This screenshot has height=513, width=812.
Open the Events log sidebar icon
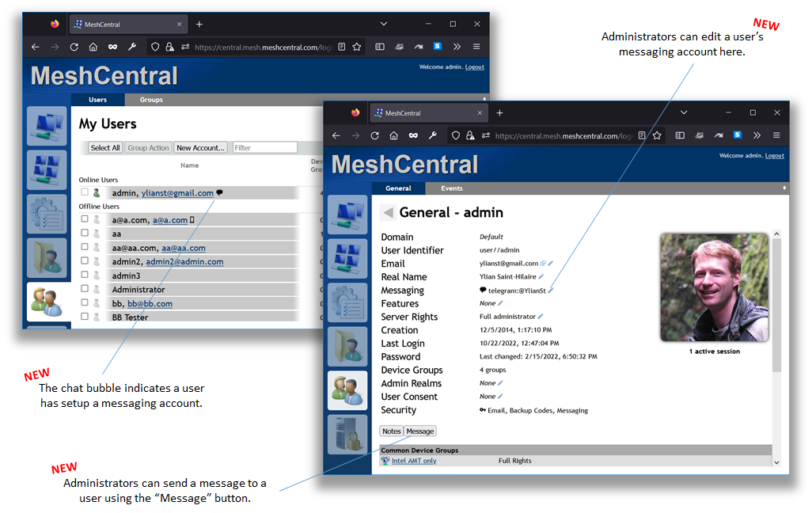[348, 302]
